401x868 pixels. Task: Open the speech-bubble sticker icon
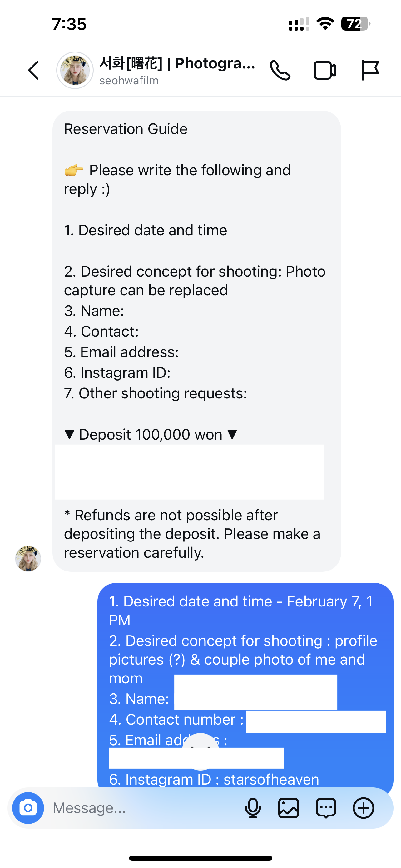tap(326, 808)
